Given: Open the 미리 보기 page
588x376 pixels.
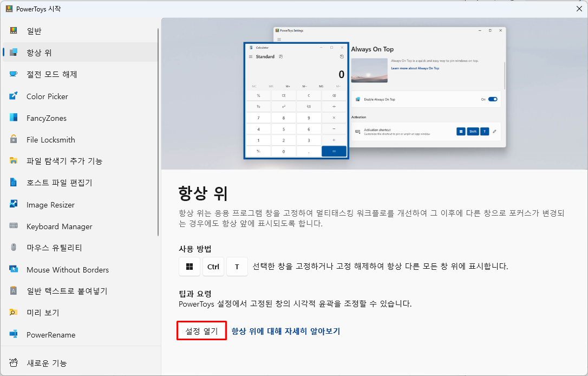Looking at the screenshot, I should click(x=80, y=312).
